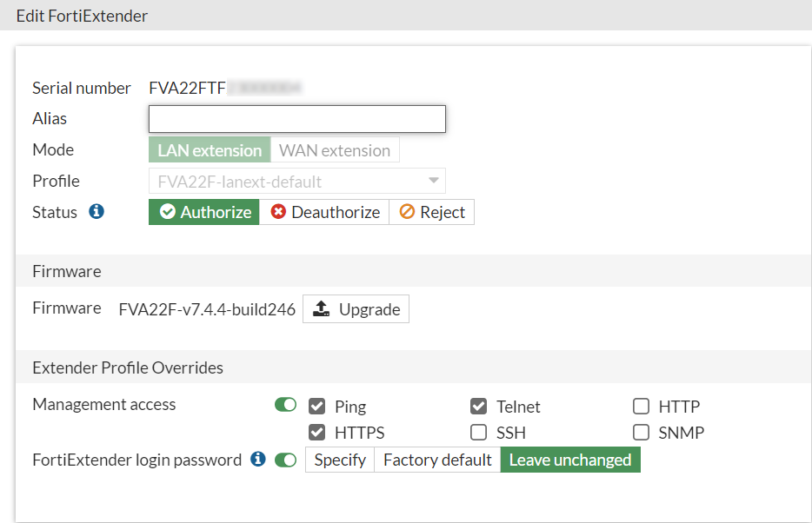This screenshot has height=523, width=812.
Task: Uncheck the HTTPS checkbox
Action: 317,432
